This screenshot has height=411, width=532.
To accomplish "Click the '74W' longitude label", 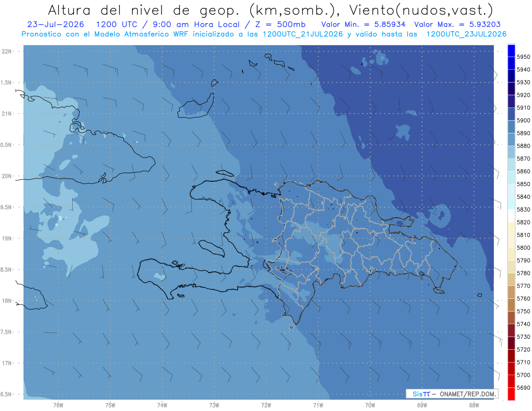I will 162,405.
